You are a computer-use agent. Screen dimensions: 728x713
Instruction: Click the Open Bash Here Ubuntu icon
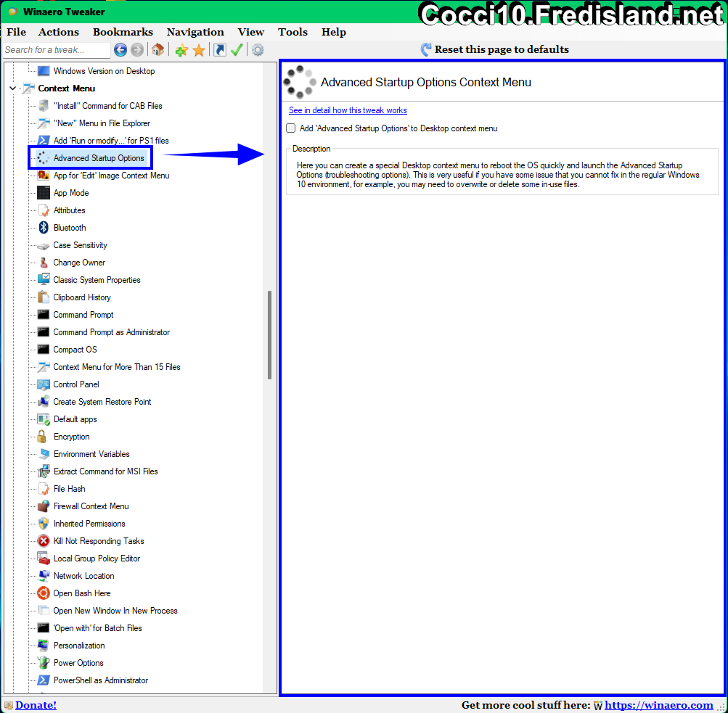(43, 593)
